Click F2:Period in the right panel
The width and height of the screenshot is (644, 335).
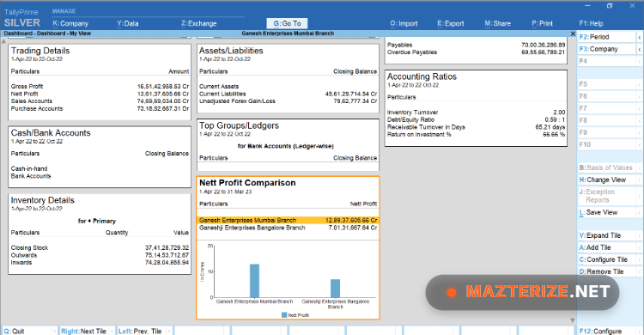[x=607, y=37]
